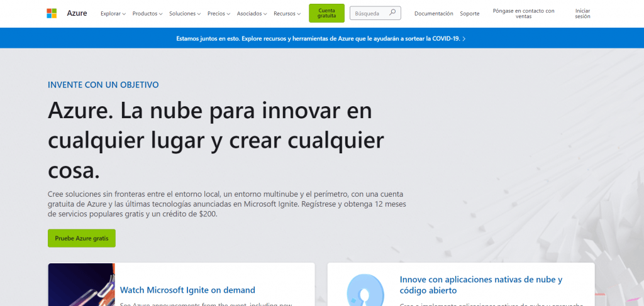Click the search magnifier icon

(x=392, y=13)
